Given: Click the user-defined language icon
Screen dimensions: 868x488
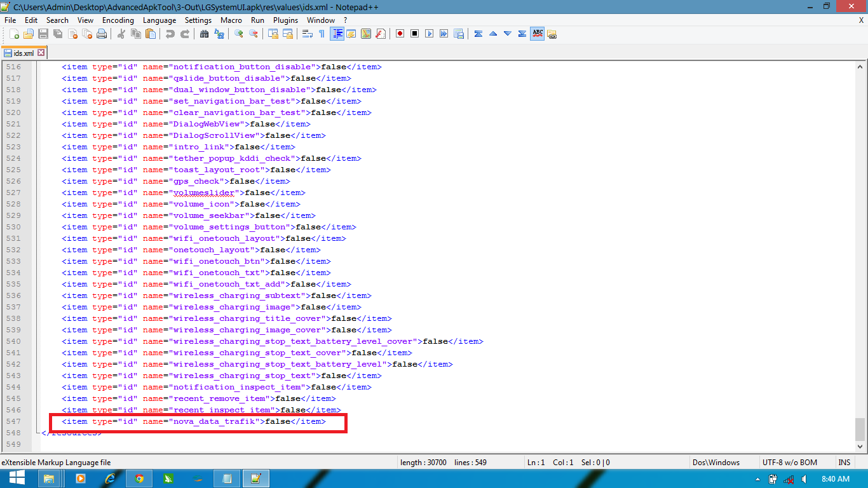Looking at the screenshot, I should [x=351, y=34].
